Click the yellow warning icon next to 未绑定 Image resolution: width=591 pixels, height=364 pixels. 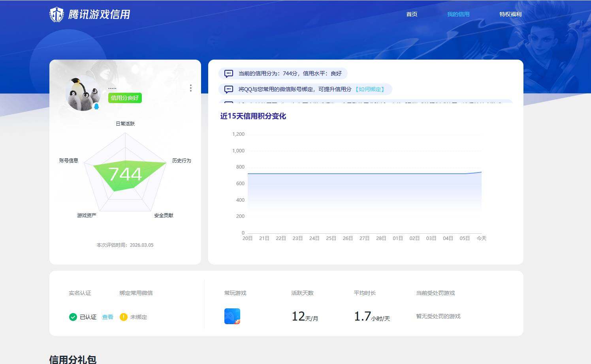(x=123, y=317)
